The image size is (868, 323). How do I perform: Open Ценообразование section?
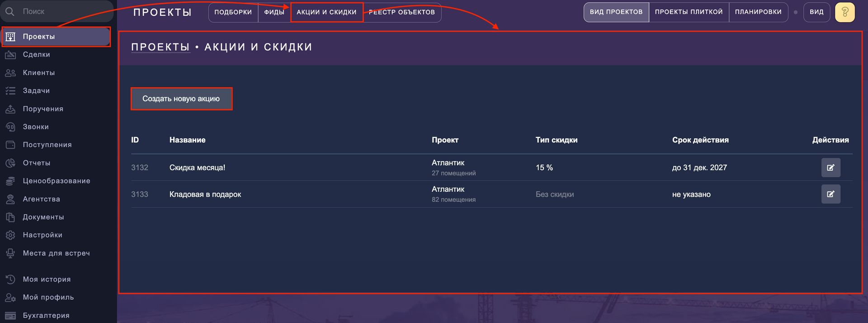click(x=57, y=181)
